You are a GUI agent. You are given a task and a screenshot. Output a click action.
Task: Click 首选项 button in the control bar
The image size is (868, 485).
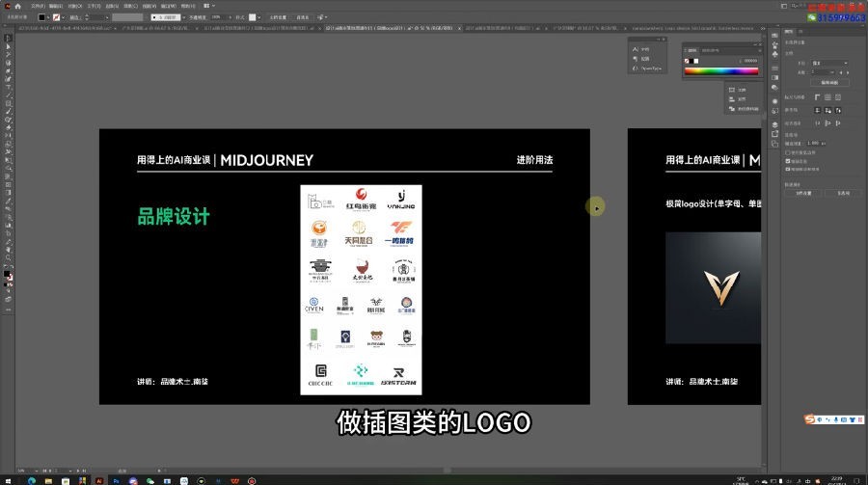pyautogui.click(x=302, y=17)
